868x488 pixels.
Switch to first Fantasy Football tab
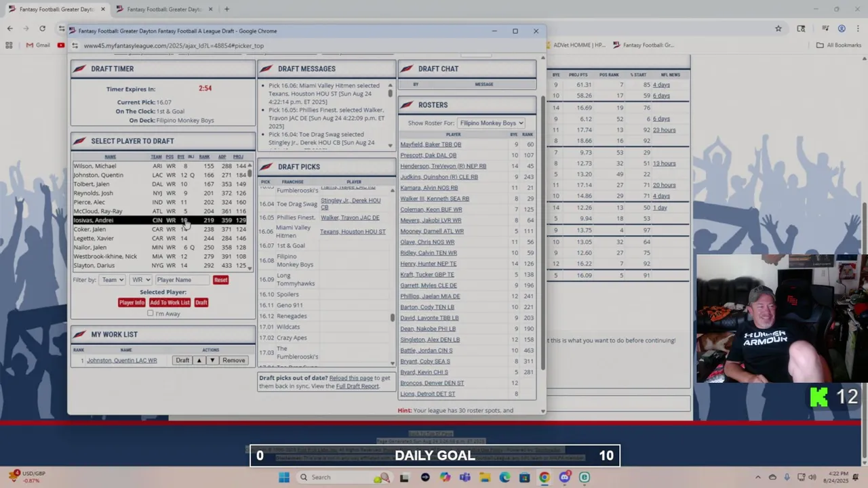(x=57, y=9)
